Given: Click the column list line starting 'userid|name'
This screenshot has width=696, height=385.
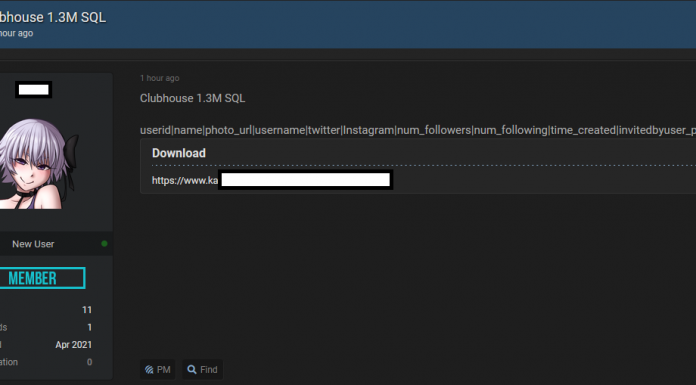Looking at the screenshot, I should click(418, 130).
